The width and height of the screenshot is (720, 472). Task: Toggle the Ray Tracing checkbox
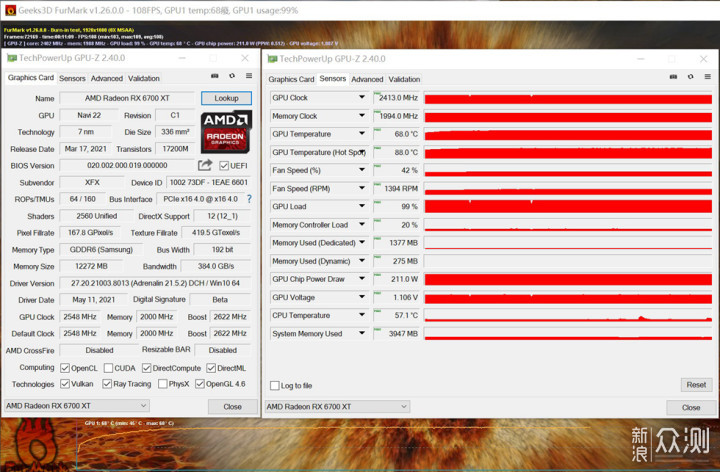click(x=107, y=384)
